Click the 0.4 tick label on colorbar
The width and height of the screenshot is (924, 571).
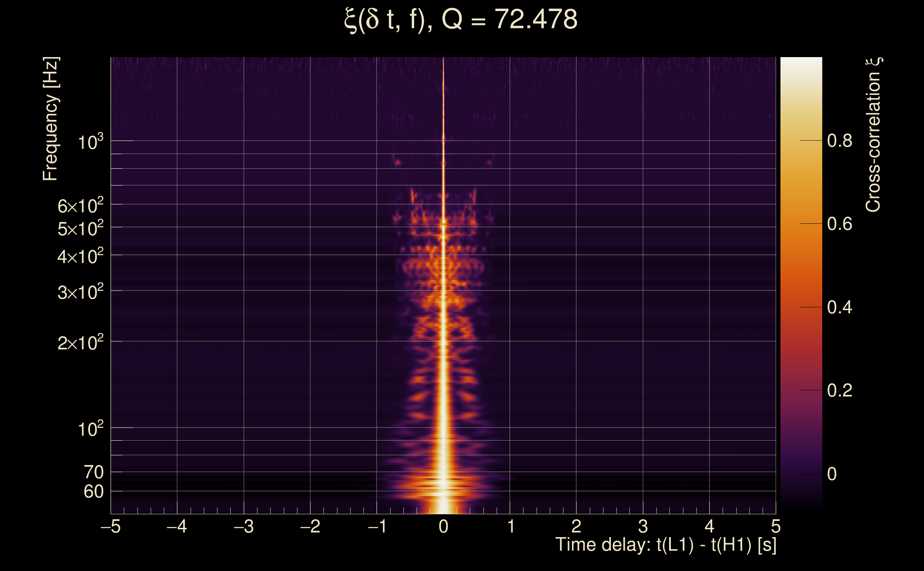839,307
